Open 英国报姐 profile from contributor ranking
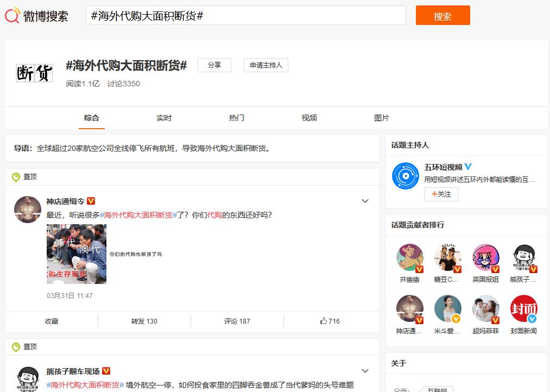The width and height of the screenshot is (550, 392). tap(485, 258)
